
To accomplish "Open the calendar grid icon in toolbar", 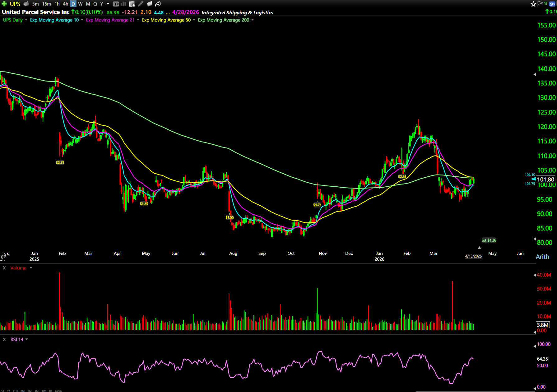I will point(132,4).
